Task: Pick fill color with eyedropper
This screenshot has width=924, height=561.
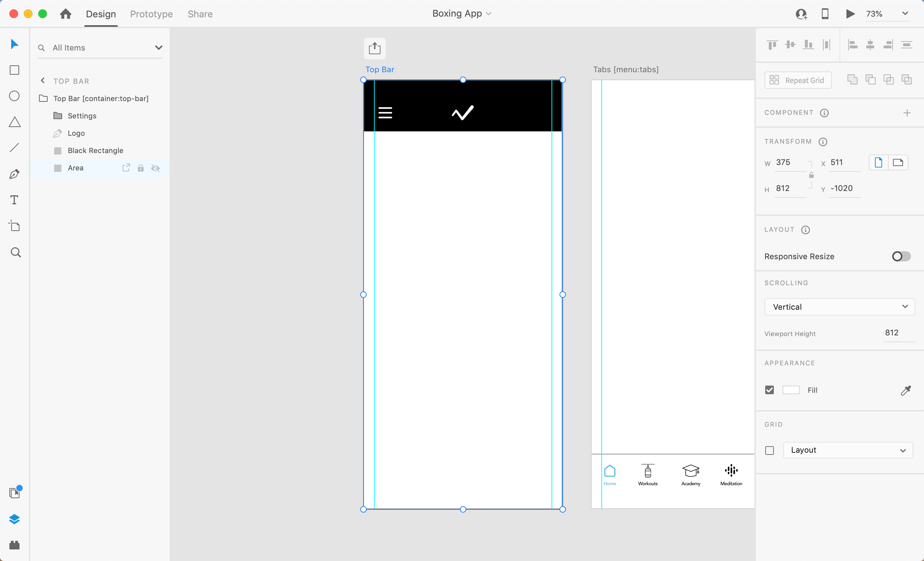Action: 906,390
